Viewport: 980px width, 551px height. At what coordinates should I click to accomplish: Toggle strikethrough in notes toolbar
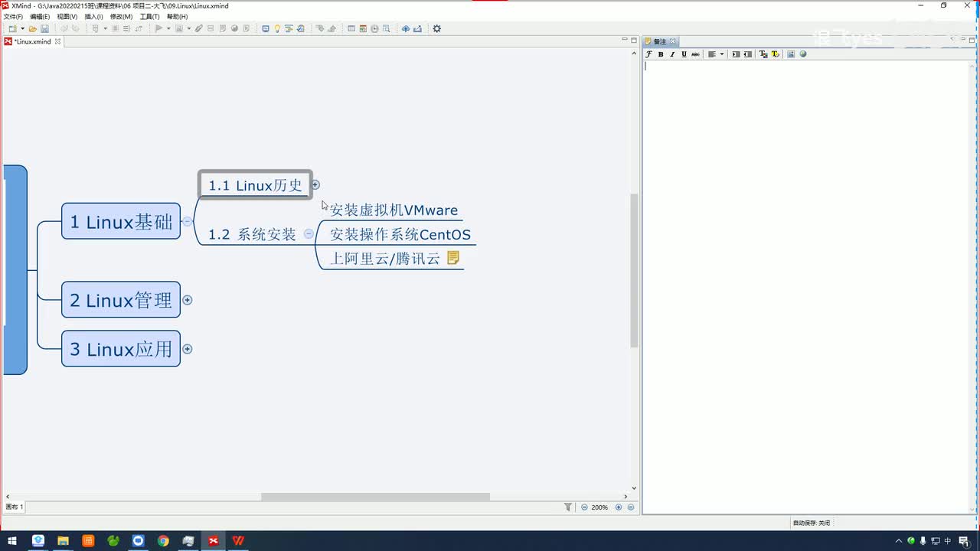(x=695, y=54)
